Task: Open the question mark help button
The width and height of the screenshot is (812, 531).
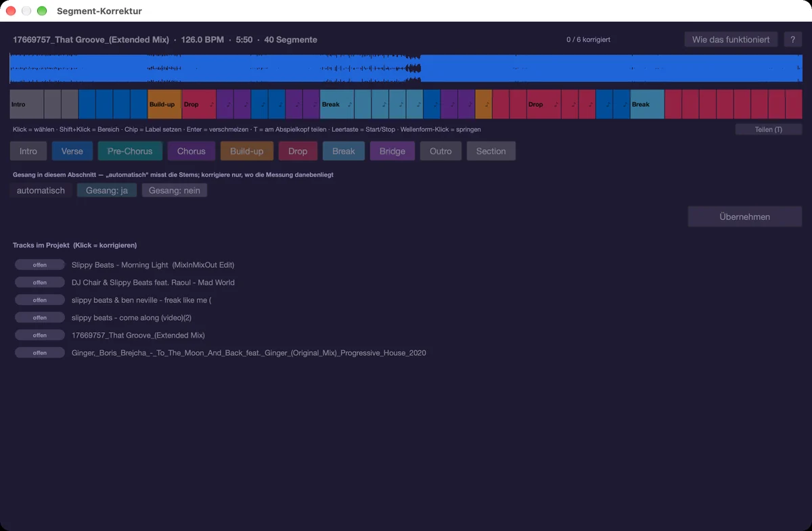Action: (793, 39)
